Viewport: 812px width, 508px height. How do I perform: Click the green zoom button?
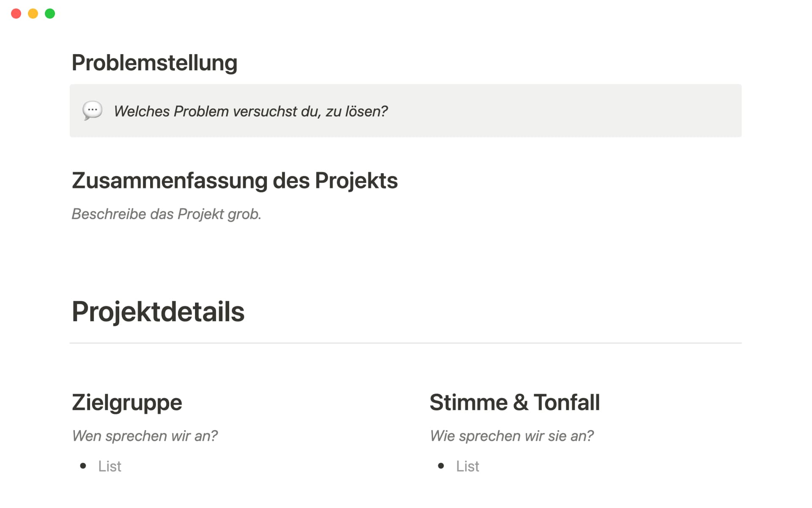pos(50,14)
